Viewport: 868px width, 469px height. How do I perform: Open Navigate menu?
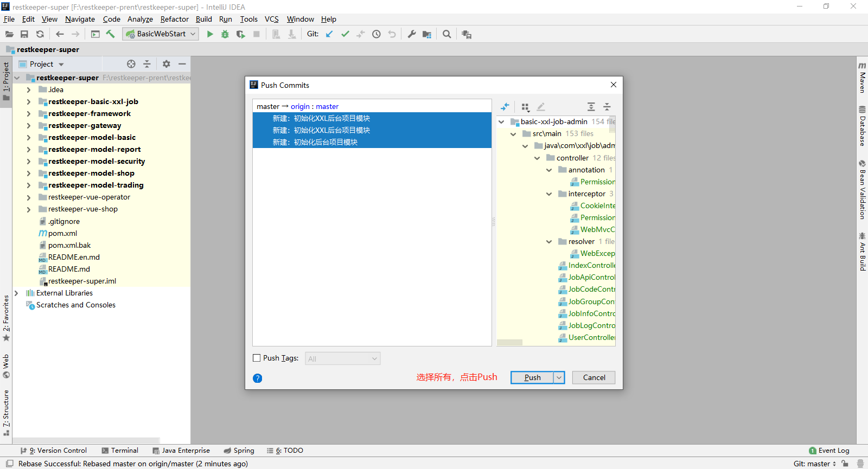tap(80, 19)
